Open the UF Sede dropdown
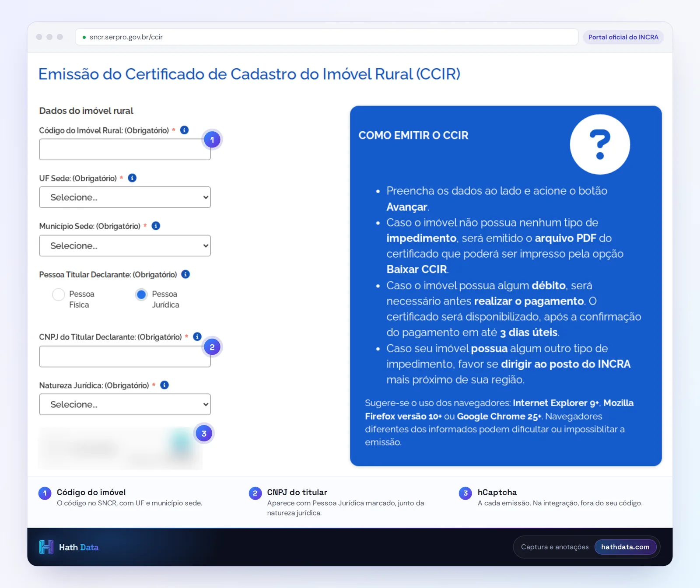700x588 pixels. pos(125,197)
